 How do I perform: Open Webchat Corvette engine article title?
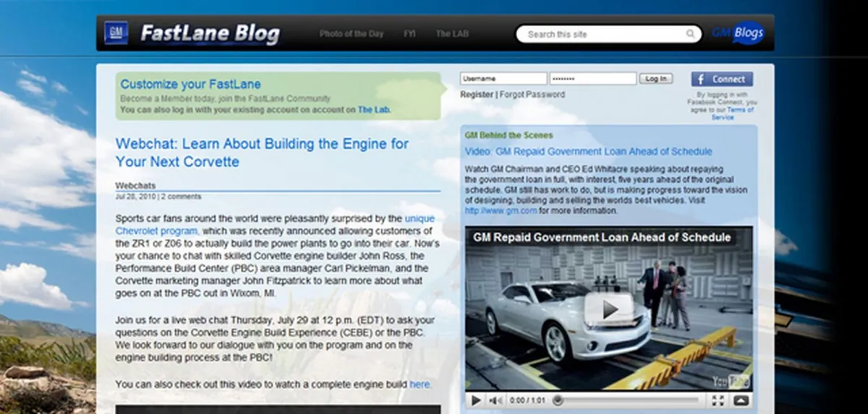tap(262, 152)
